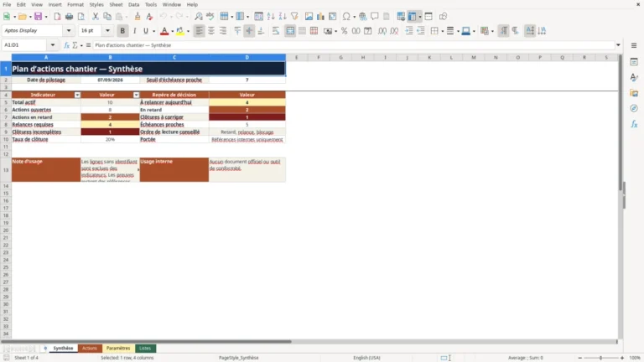Switch to the Paramètres sheet tab
This screenshot has width=644, height=362.
[x=118, y=348]
